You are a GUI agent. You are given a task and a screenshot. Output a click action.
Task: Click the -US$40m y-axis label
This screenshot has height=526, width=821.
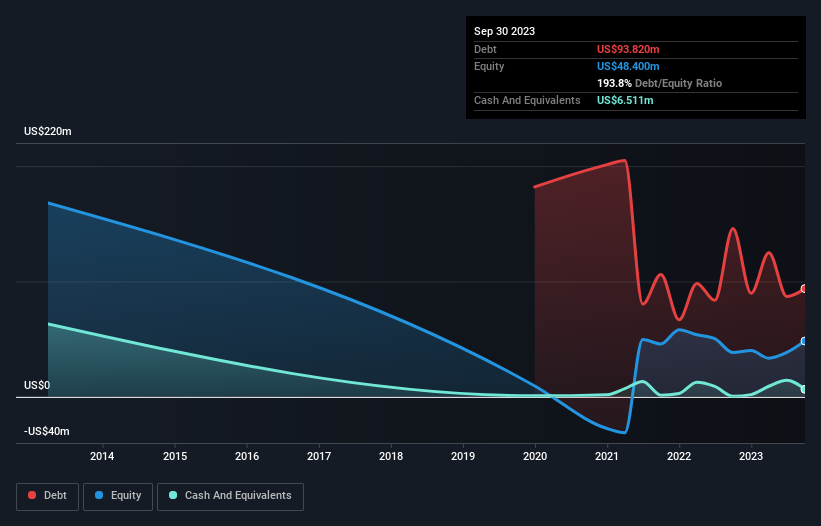tap(47, 431)
